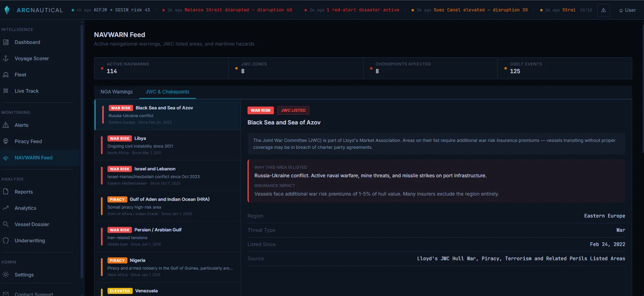Open the Persian / Arabian Gulf listing
The image size is (644, 296).
point(167,237)
